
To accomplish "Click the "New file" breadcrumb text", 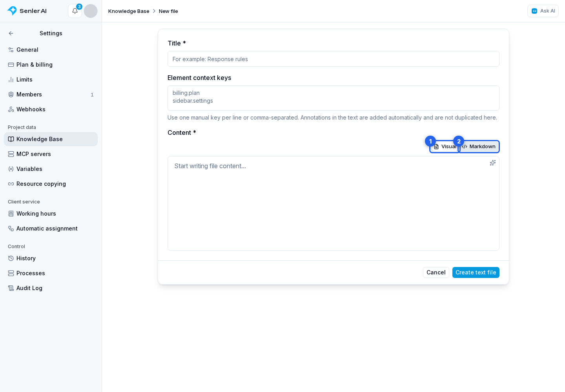I will click(x=168, y=11).
